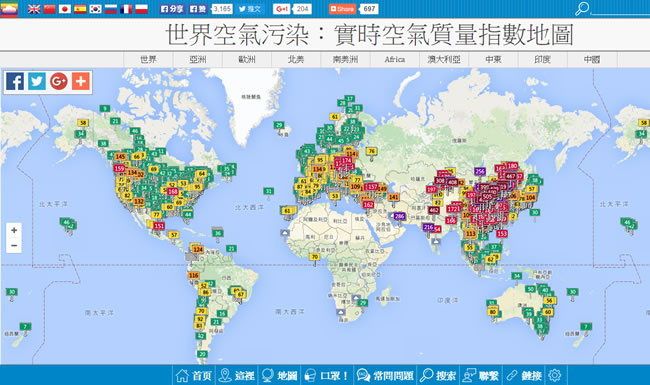Switch language via the South Korea flag
650x385 pixels.
click(x=95, y=9)
